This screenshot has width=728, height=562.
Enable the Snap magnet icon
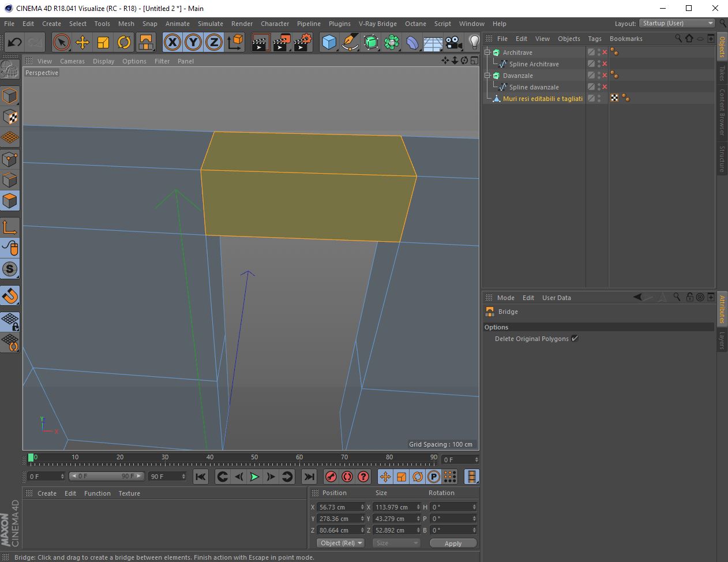pyautogui.click(x=10, y=295)
